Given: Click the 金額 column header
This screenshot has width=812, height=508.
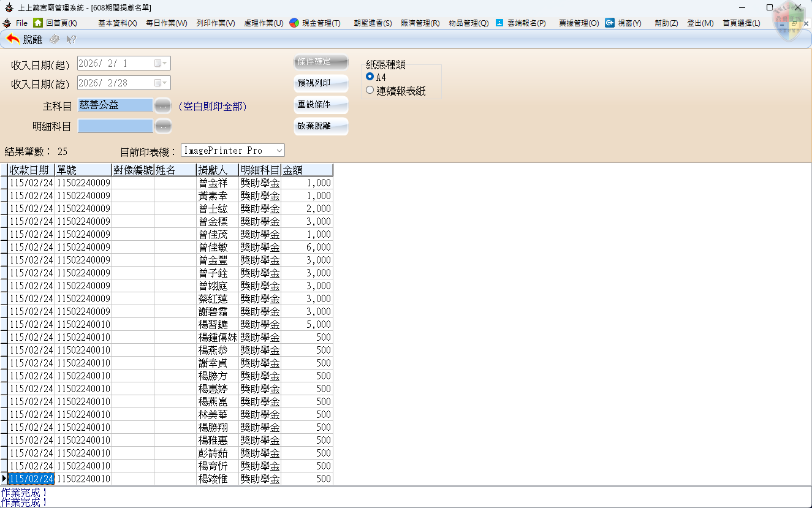Looking at the screenshot, I should (x=306, y=170).
